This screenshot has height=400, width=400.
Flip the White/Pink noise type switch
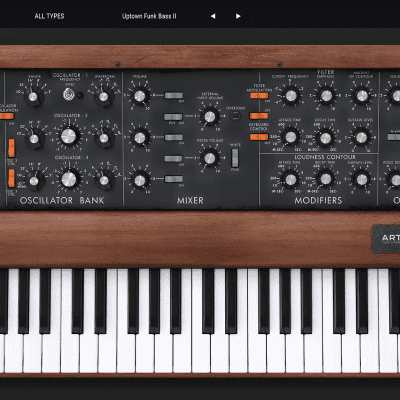coord(235,158)
